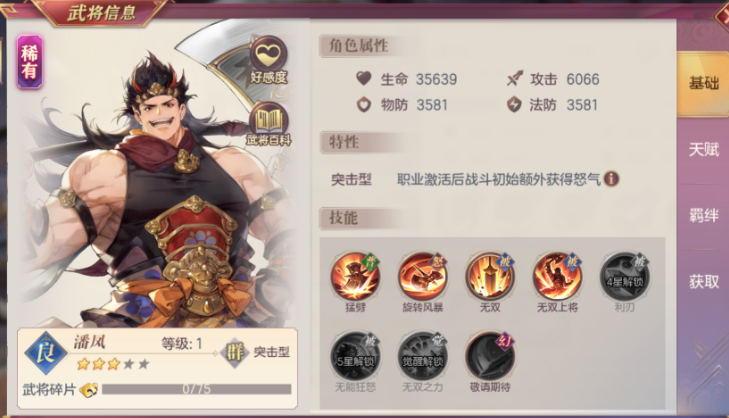The height and width of the screenshot is (418, 729).
Task: Tap the 无双 skill icon
Action: click(490, 276)
